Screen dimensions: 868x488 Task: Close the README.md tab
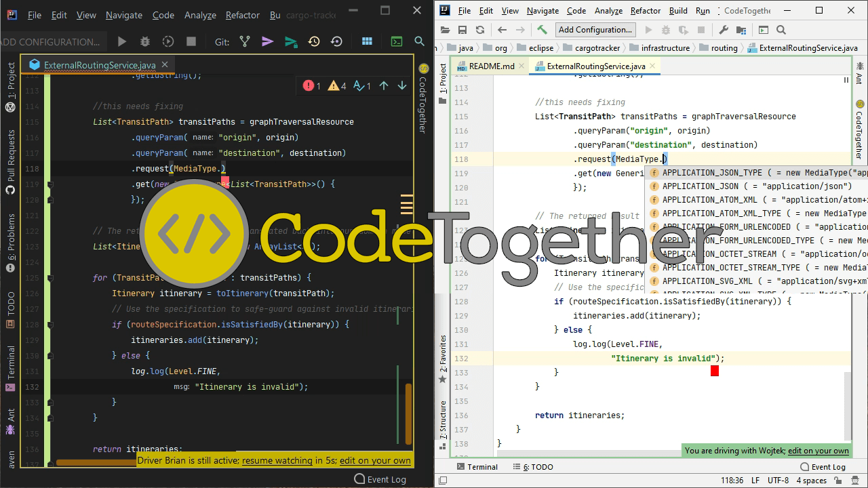click(x=521, y=66)
